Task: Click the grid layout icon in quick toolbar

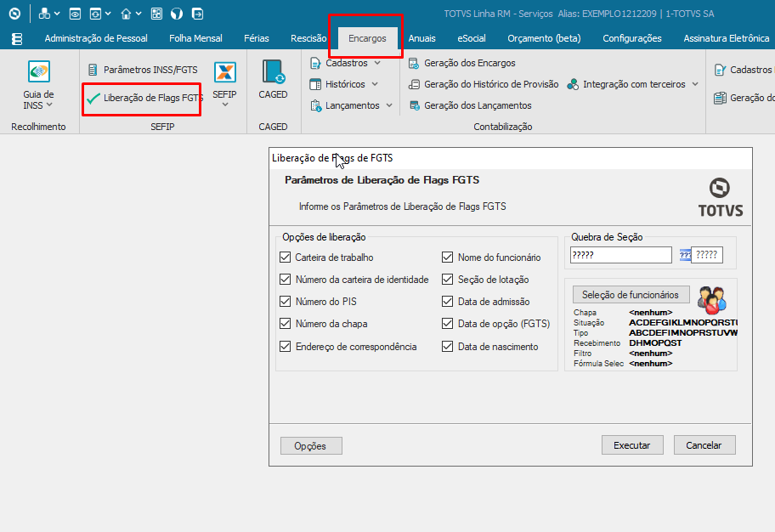Action: pyautogui.click(x=156, y=14)
